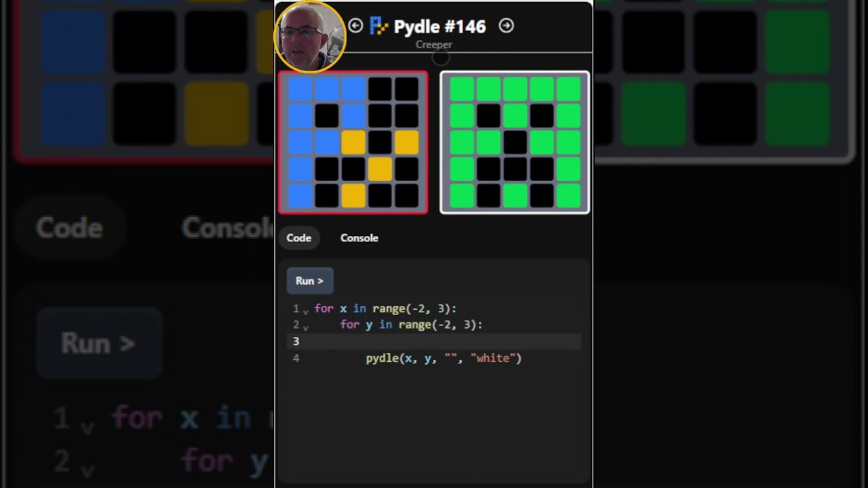Click the Pydle logo icon
This screenshot has height=488, width=868.
point(378,26)
